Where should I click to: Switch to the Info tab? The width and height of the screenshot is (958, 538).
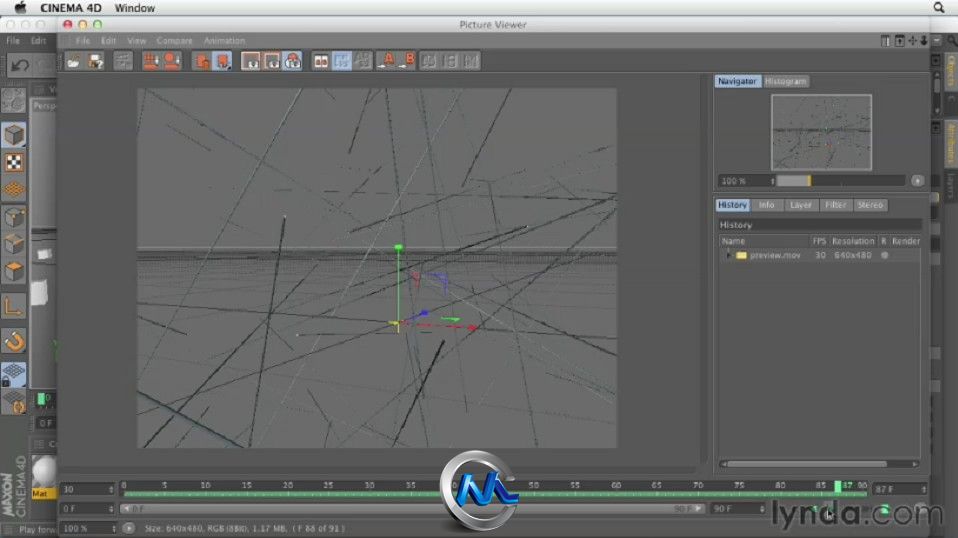(x=766, y=205)
